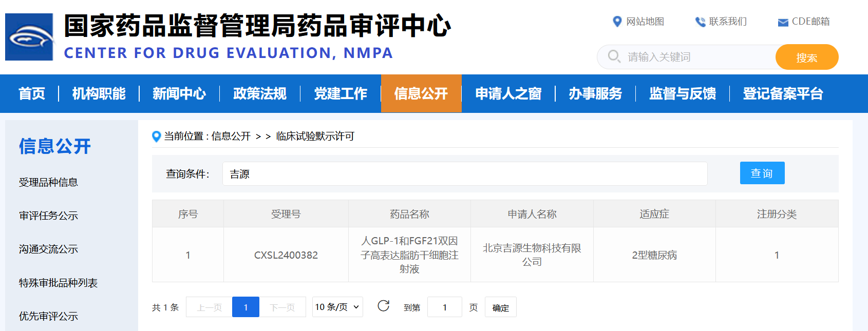Click page number 1 button
The image size is (868, 331).
click(246, 307)
